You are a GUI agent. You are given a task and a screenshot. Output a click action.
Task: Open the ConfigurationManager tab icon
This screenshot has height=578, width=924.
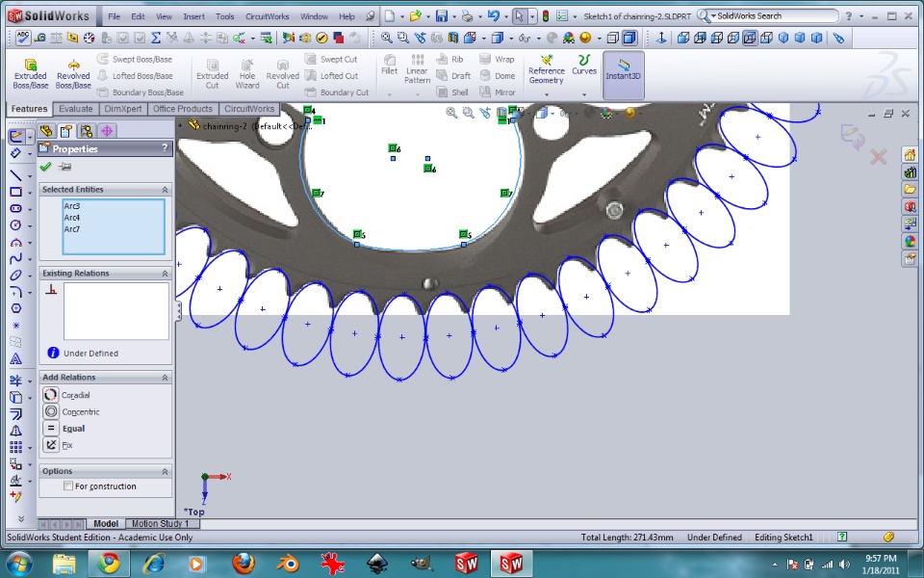coord(87,131)
